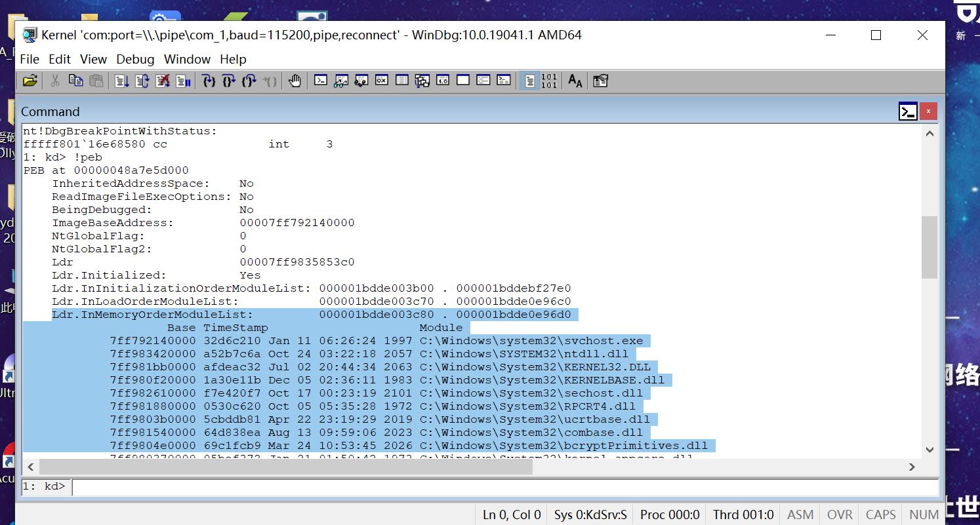Click the Paste toolbar icon
Image resolution: width=980 pixels, height=525 pixels.
96,80
